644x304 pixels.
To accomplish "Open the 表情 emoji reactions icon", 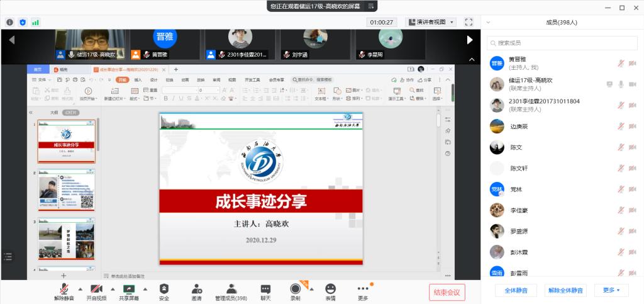I will click(330, 289).
